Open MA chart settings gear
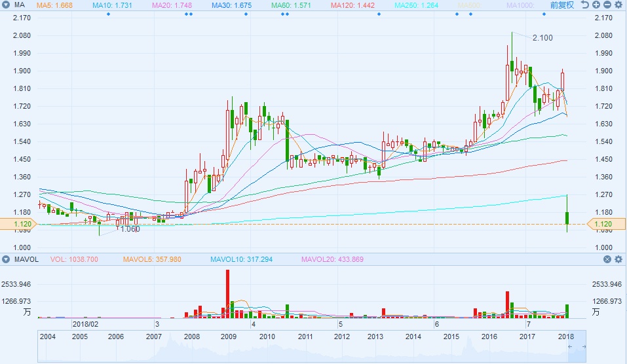 point(618,5)
